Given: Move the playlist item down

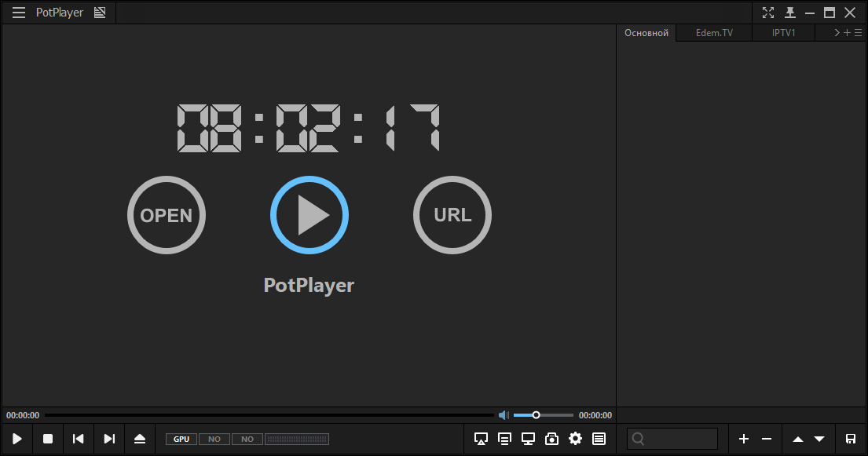Looking at the screenshot, I should 819,439.
